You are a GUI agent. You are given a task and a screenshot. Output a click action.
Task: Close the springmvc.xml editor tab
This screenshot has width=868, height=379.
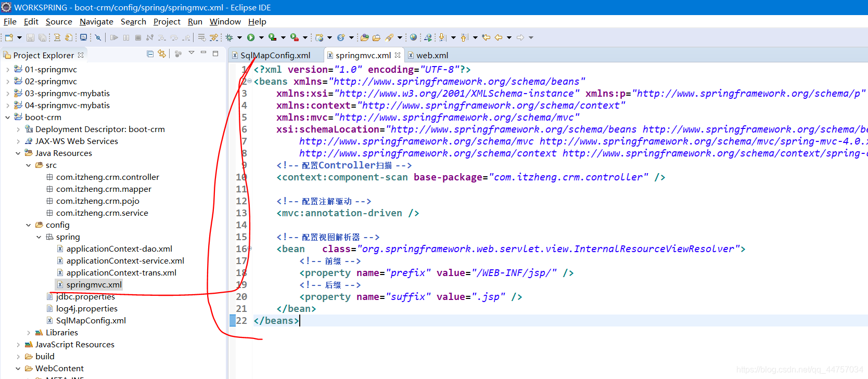pos(398,55)
